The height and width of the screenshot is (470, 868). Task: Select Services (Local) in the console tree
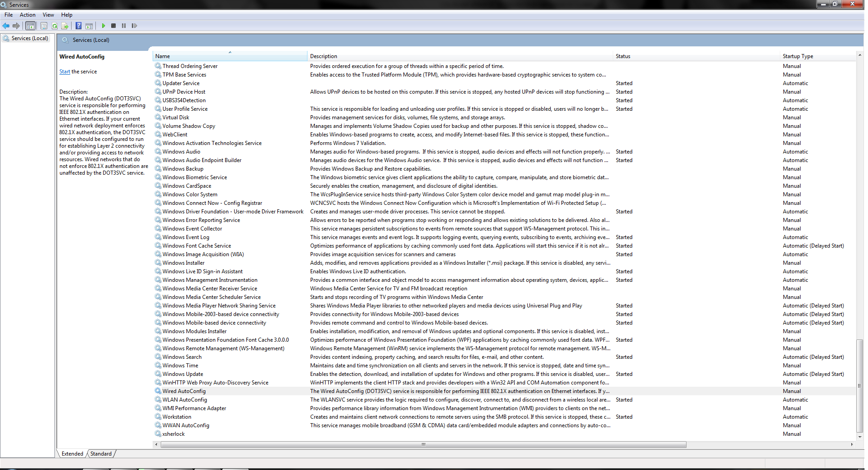(x=30, y=38)
